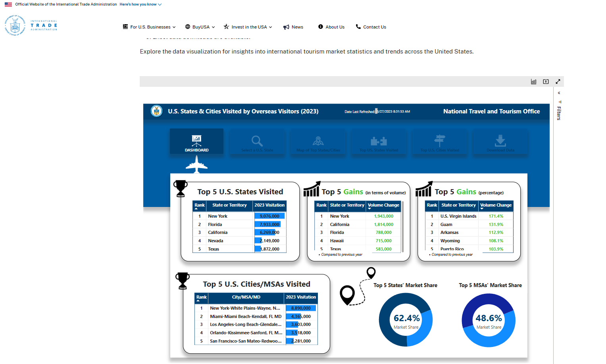
Task: Click the Download Data tile
Action: (x=500, y=142)
